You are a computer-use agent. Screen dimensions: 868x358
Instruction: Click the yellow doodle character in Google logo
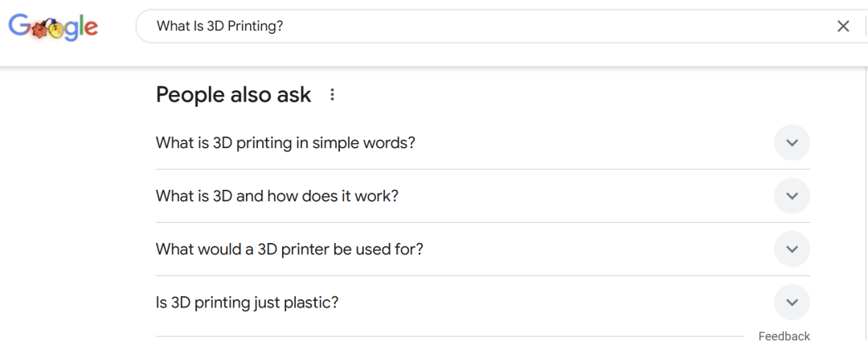coord(56,29)
